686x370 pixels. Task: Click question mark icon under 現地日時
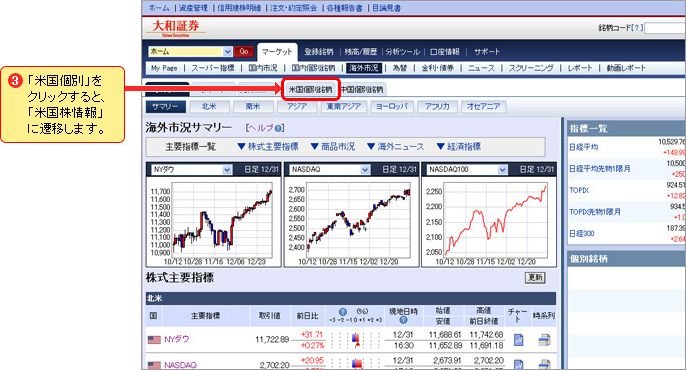pos(403,320)
